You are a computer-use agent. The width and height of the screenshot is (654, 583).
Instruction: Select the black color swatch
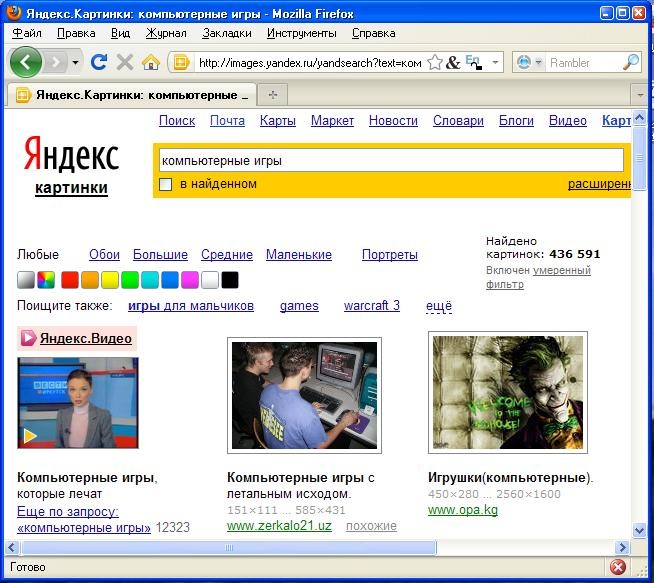click(230, 280)
